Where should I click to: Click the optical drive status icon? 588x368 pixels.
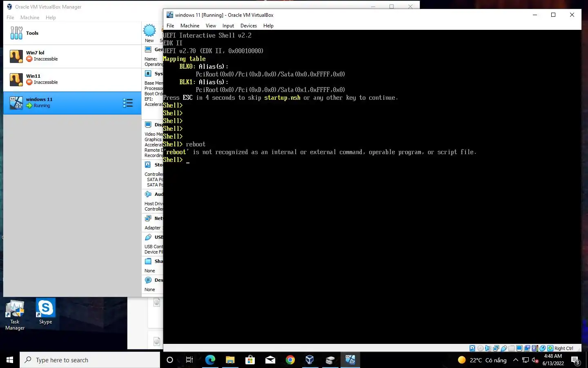point(480,348)
